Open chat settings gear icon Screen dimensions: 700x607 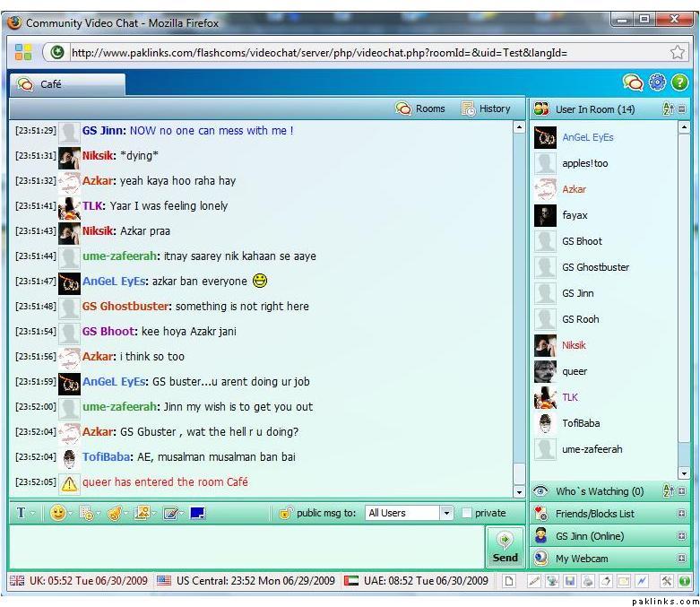[x=657, y=82]
